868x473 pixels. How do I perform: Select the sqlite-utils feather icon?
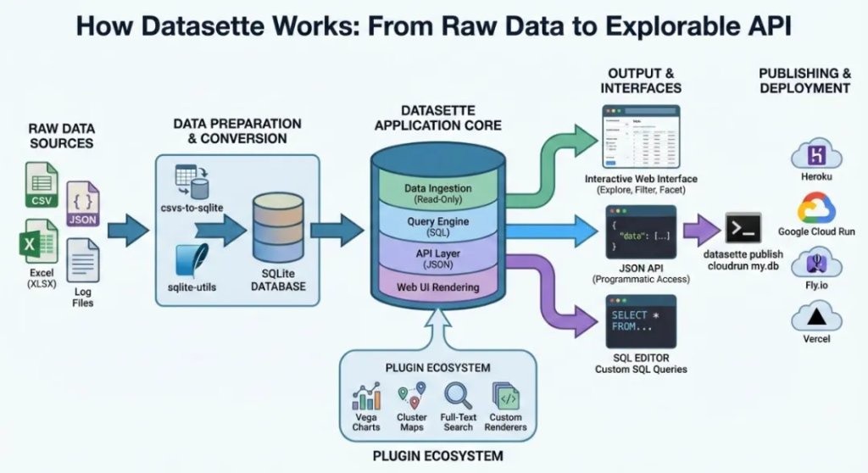[192, 261]
